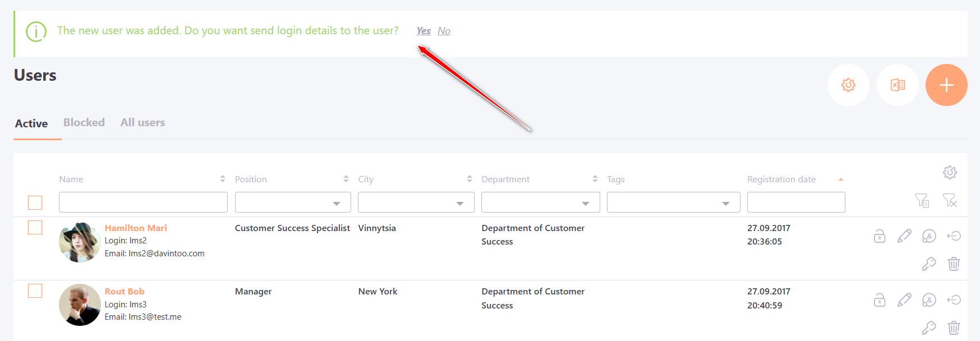Click the save filter icon
980x341 pixels.
(x=922, y=200)
